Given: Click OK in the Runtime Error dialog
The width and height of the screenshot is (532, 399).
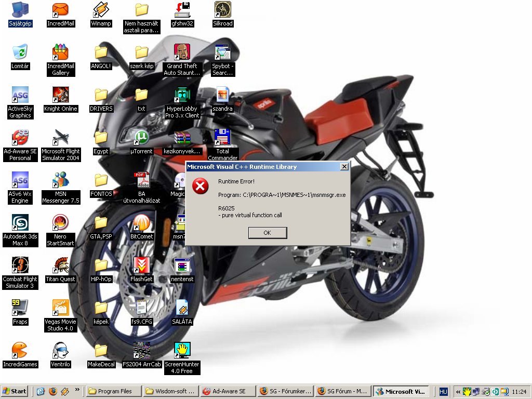Looking at the screenshot, I should point(267,233).
